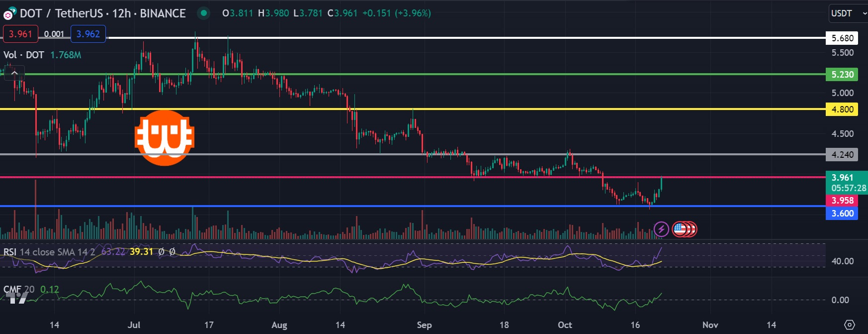Open the purple lightning bolt event marker
This screenshot has width=868, height=334.
click(661, 229)
